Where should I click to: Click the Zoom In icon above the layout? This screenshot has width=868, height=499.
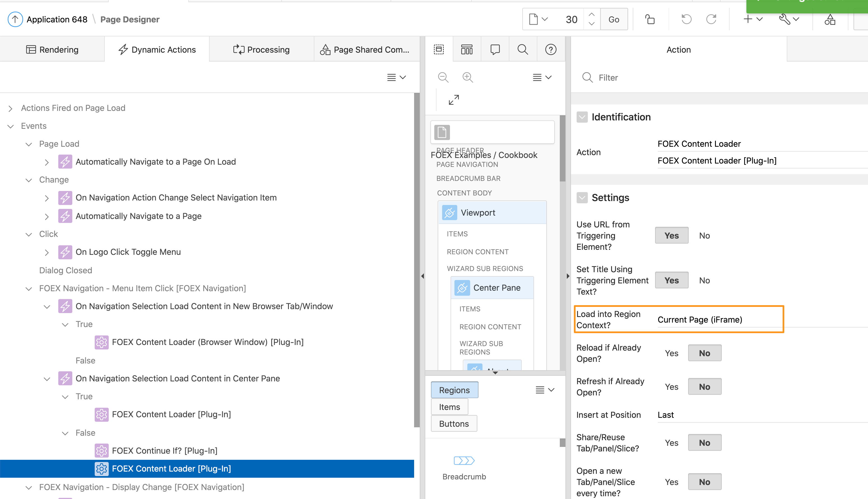(x=468, y=77)
